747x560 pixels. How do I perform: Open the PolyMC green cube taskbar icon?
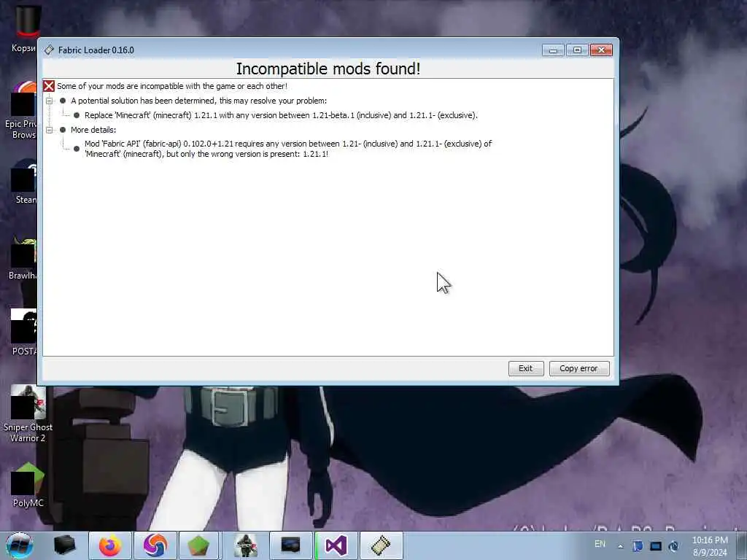coord(198,545)
